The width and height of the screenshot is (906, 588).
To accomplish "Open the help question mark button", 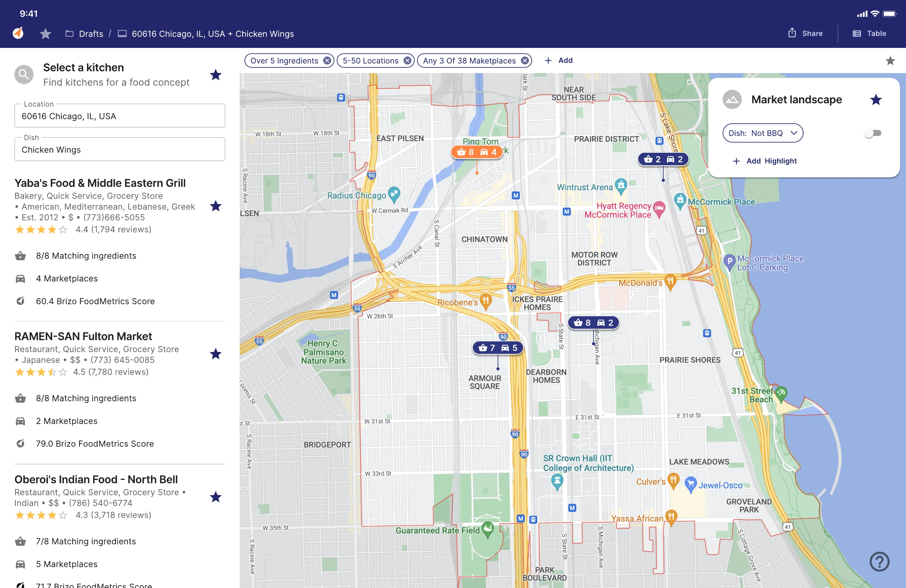I will (879, 561).
